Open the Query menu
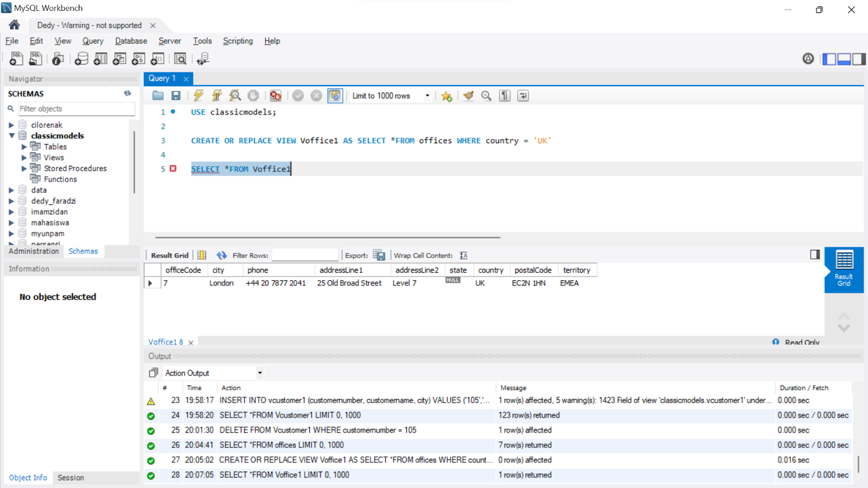The width and height of the screenshot is (868, 488). pyautogui.click(x=93, y=41)
